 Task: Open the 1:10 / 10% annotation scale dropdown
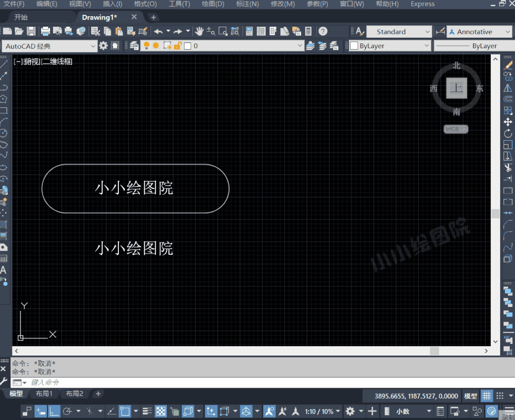(x=322, y=411)
